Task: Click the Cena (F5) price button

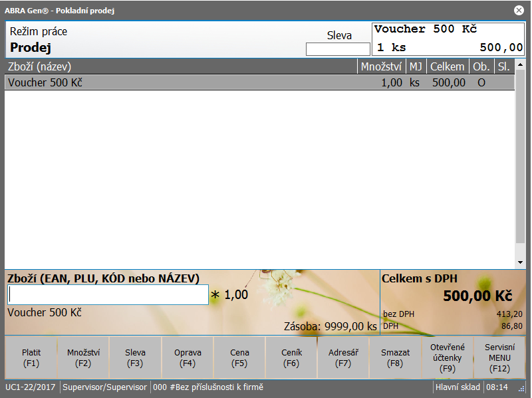Action: 239,357
